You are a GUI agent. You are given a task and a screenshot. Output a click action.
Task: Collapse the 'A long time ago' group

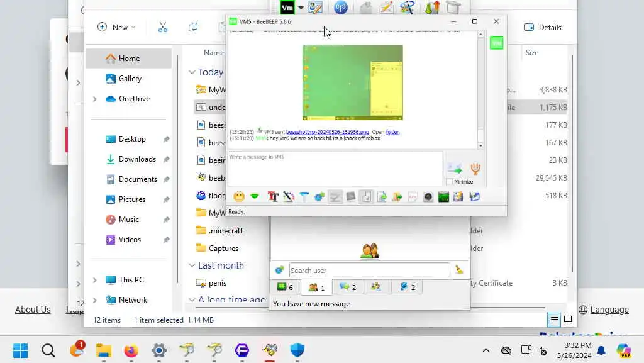pos(191,299)
